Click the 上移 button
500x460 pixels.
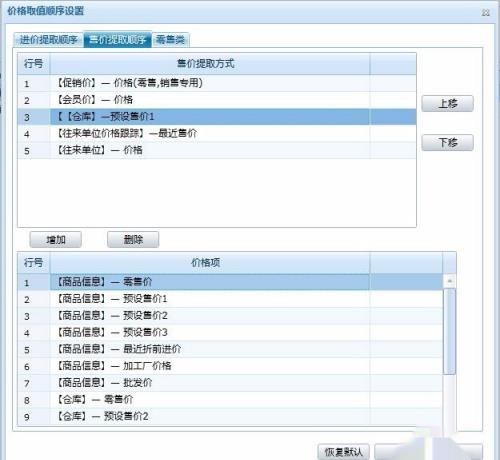click(447, 104)
